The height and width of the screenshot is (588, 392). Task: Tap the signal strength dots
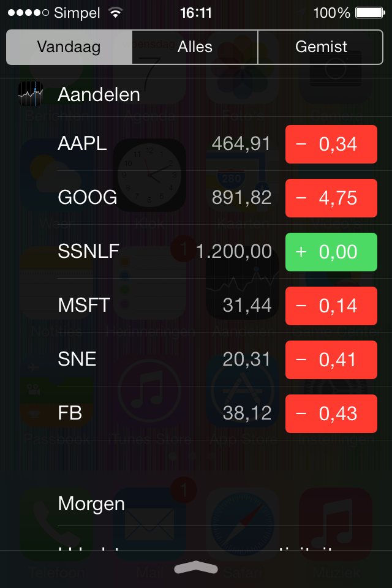[29, 13]
